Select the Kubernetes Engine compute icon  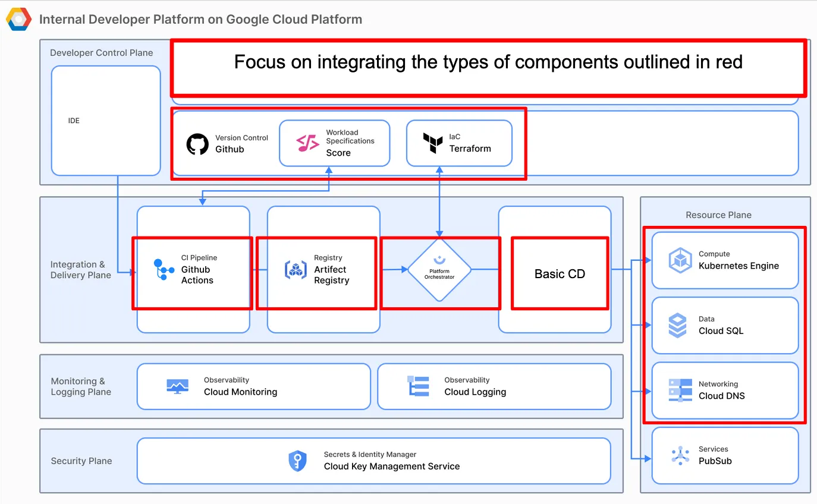pyautogui.click(x=679, y=260)
